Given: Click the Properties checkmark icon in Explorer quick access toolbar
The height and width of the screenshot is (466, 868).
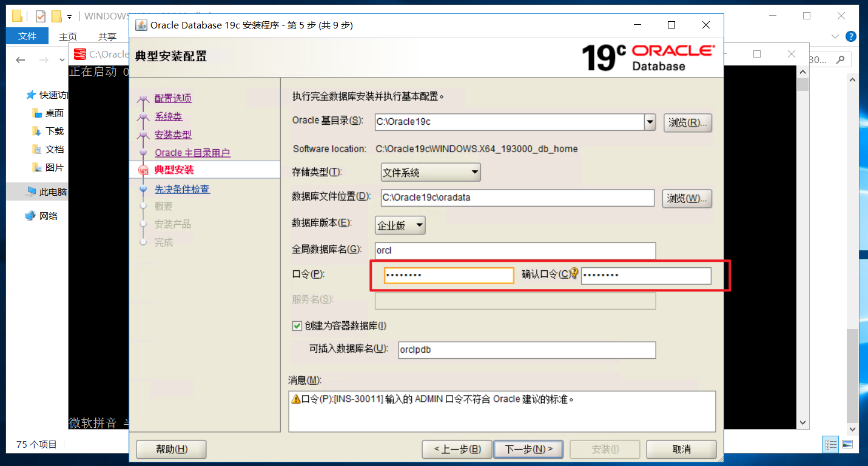Looking at the screenshot, I should pos(41,16).
